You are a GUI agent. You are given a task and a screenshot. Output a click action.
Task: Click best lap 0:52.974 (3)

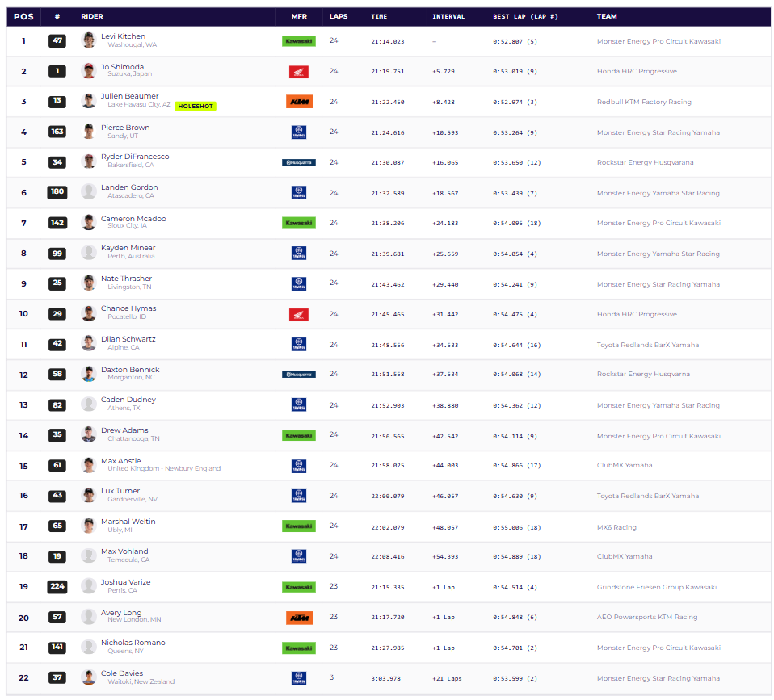(515, 102)
